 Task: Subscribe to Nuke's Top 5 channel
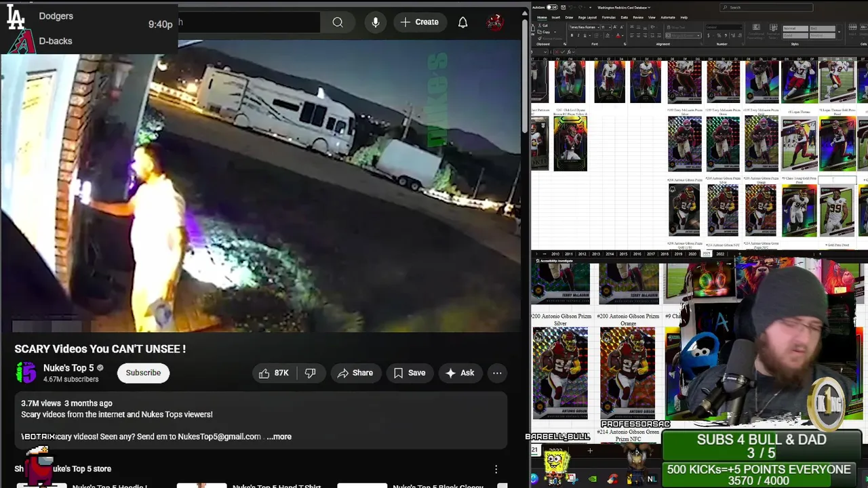point(143,373)
